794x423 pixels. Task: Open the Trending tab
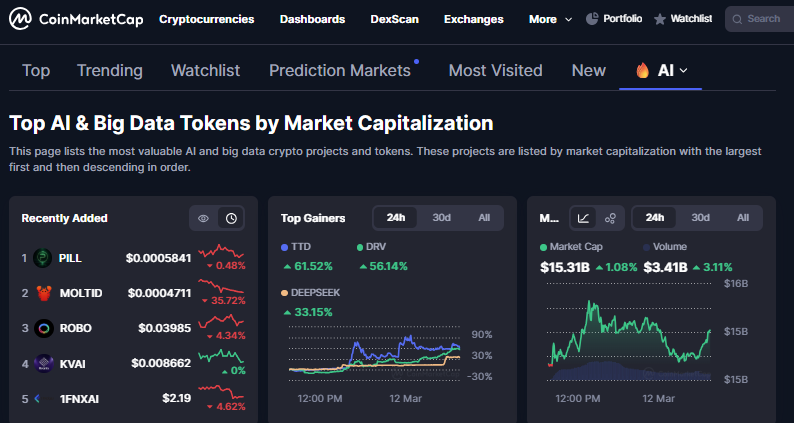coord(110,70)
